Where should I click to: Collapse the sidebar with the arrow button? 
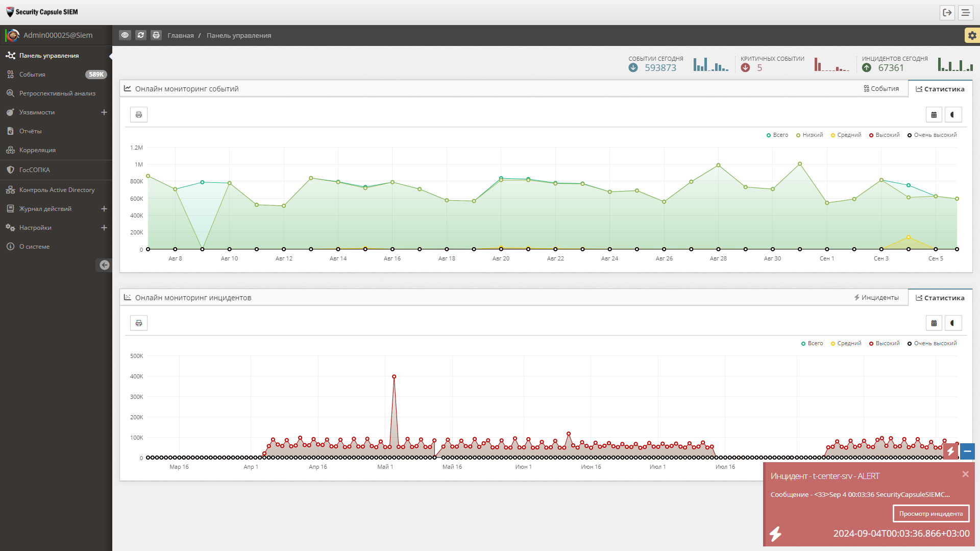(104, 265)
